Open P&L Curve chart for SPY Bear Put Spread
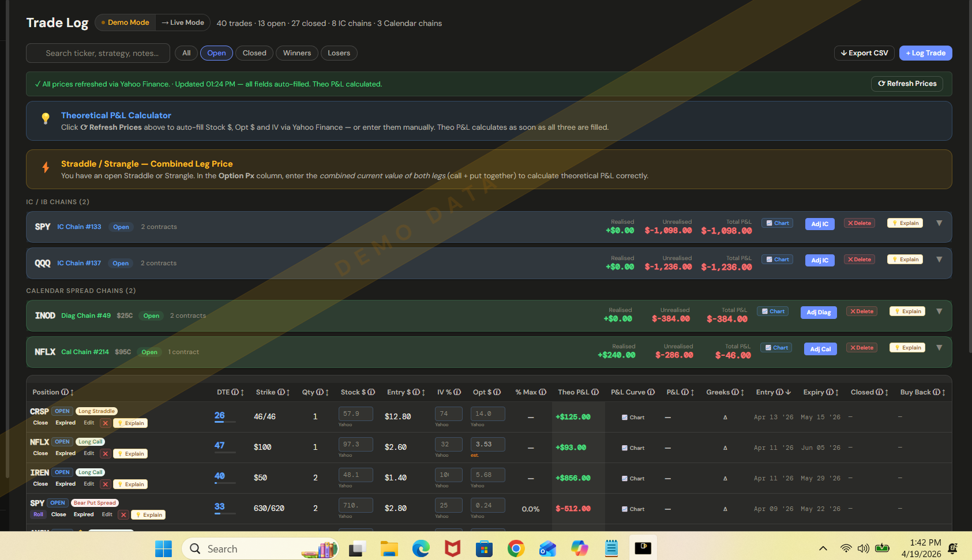The image size is (972, 560). [633, 509]
